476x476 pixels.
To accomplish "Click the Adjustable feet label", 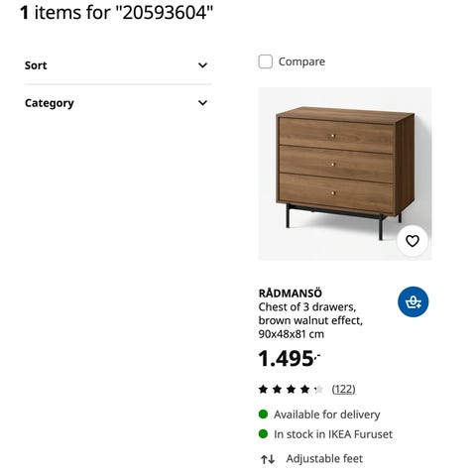I will point(324,459).
